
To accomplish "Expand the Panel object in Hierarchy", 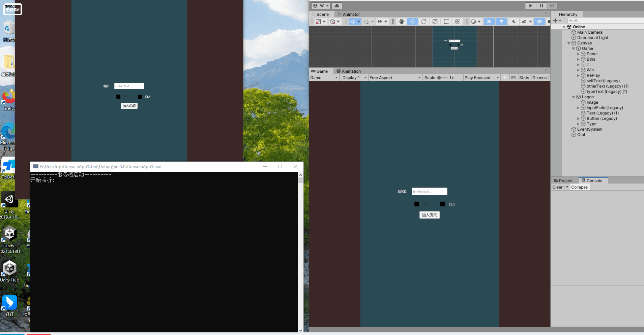I will pyautogui.click(x=578, y=54).
